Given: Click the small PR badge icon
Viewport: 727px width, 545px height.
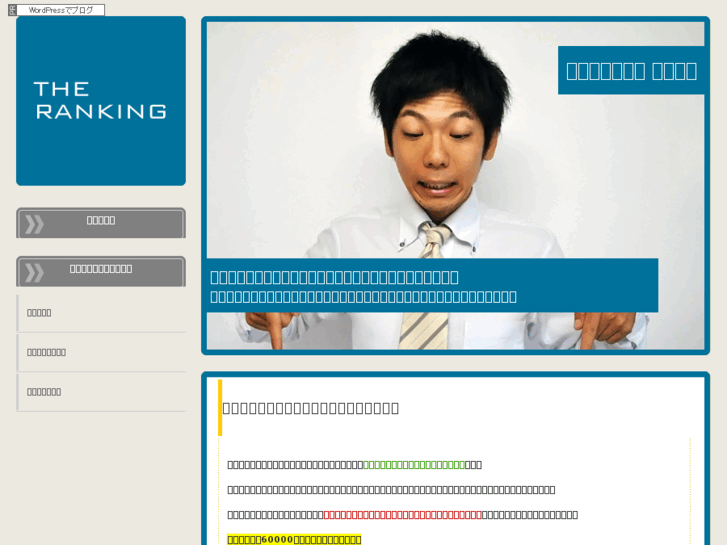Looking at the screenshot, I should coord(13,10).
